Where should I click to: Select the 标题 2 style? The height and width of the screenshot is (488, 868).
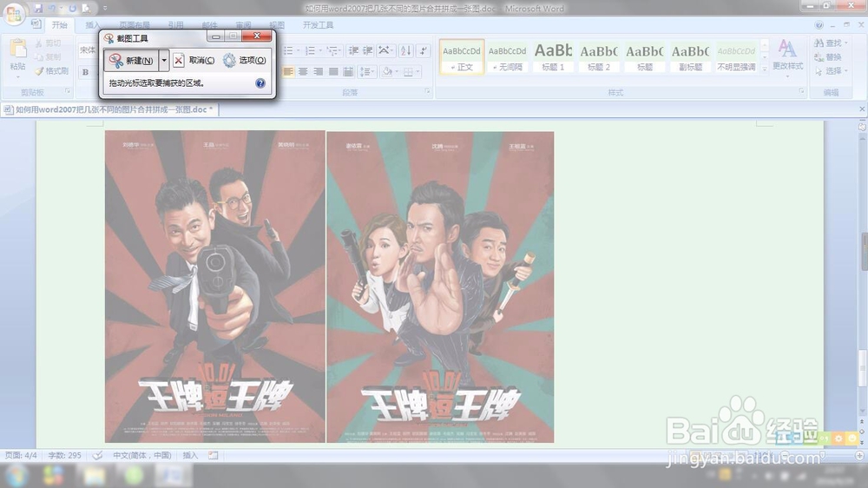(x=599, y=56)
